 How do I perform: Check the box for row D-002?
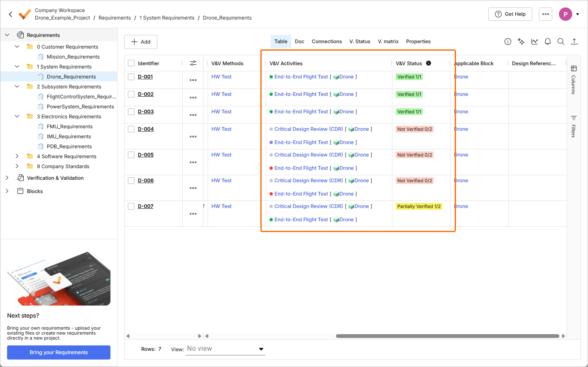131,94
